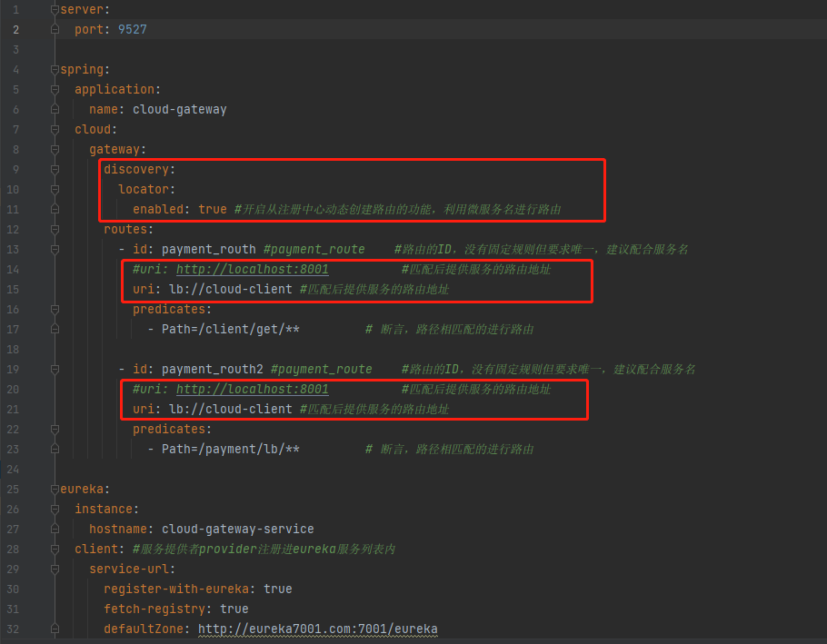Collapse the server block fold marker

(x=55, y=9)
